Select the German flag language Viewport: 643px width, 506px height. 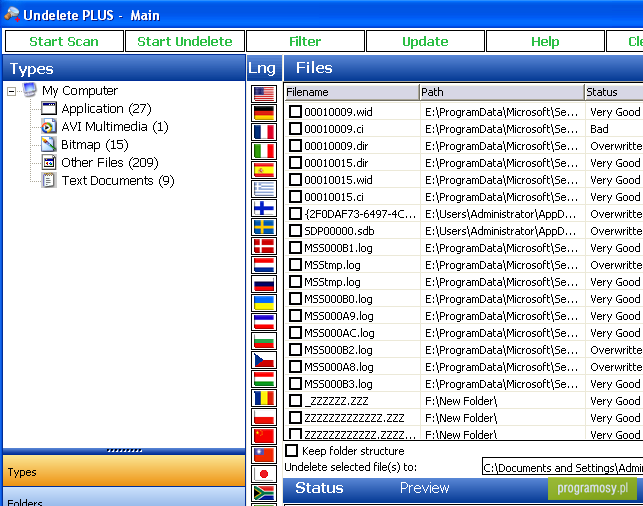point(264,113)
